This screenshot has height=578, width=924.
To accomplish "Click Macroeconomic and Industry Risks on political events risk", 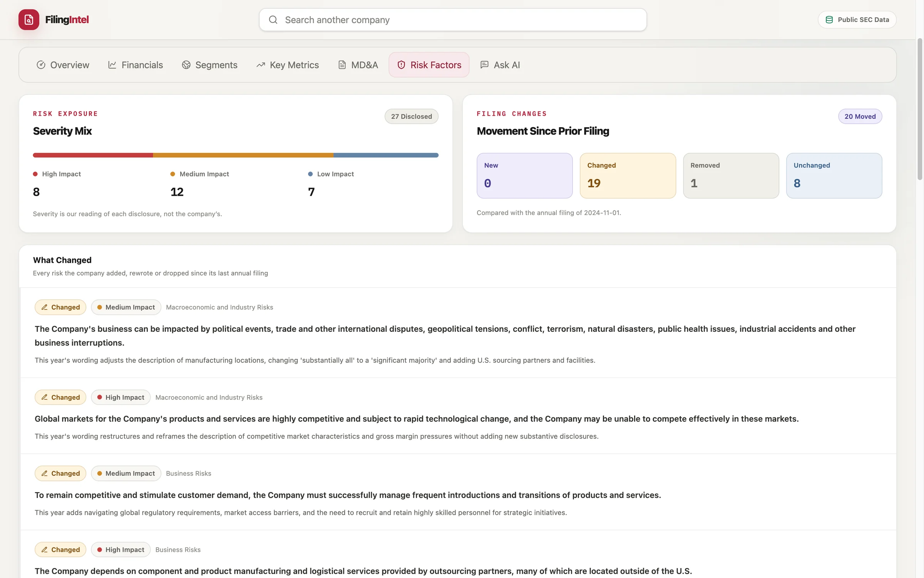I will coord(219,307).
